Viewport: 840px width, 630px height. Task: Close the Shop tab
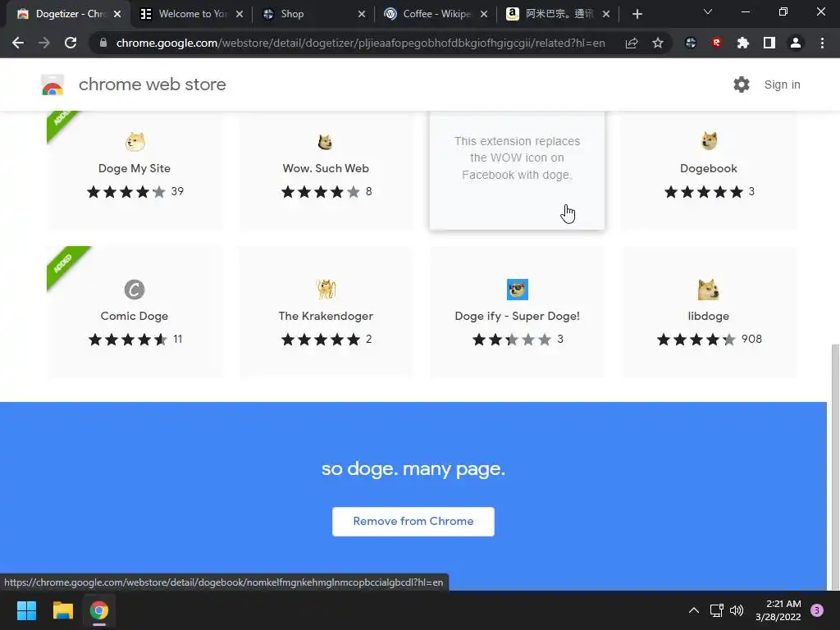362,14
